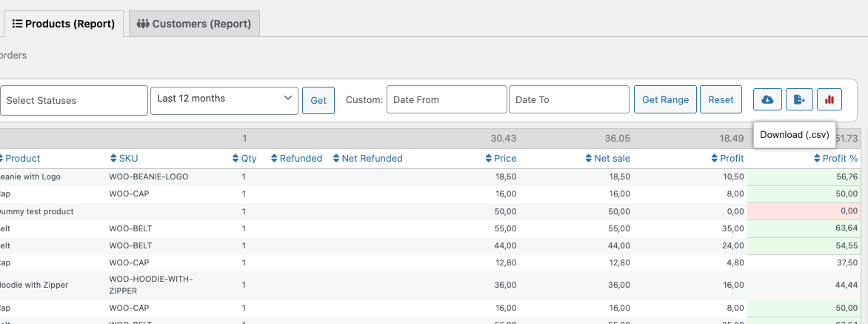The height and width of the screenshot is (324, 868).
Task: Focus the Date From input field
Action: 447,99
